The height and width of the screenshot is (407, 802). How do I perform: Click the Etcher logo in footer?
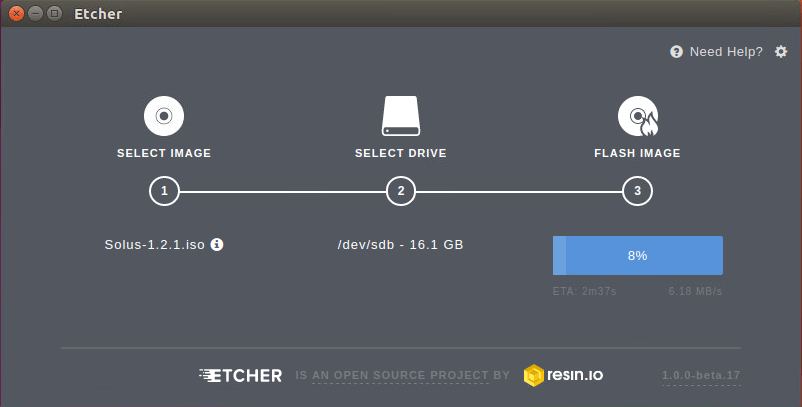click(240, 376)
